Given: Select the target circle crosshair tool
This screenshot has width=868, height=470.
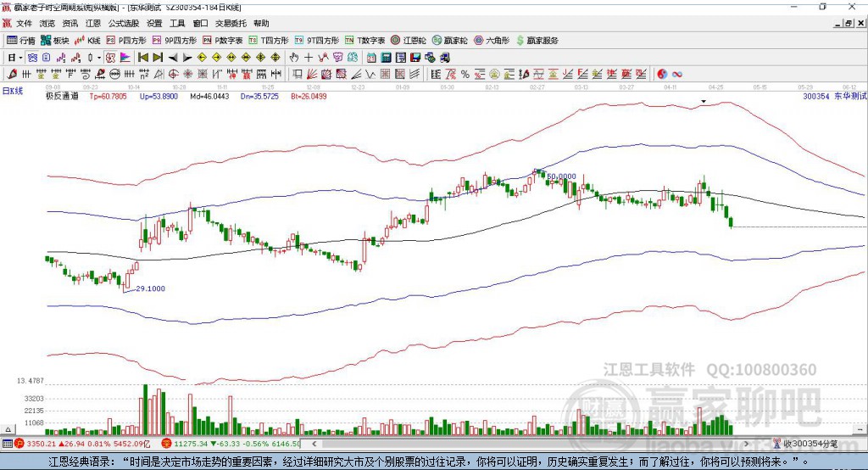Looking at the screenshot, I should coord(173,74).
